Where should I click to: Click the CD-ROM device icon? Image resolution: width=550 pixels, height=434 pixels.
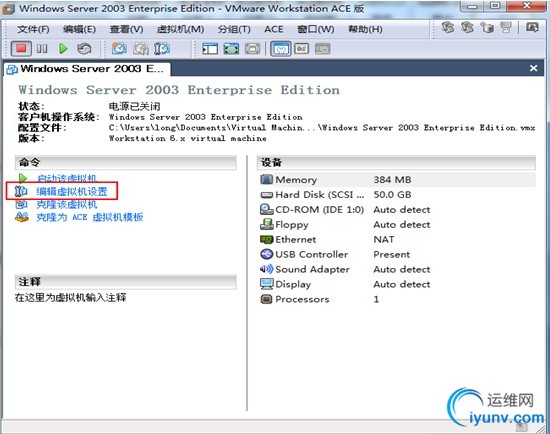click(x=267, y=209)
